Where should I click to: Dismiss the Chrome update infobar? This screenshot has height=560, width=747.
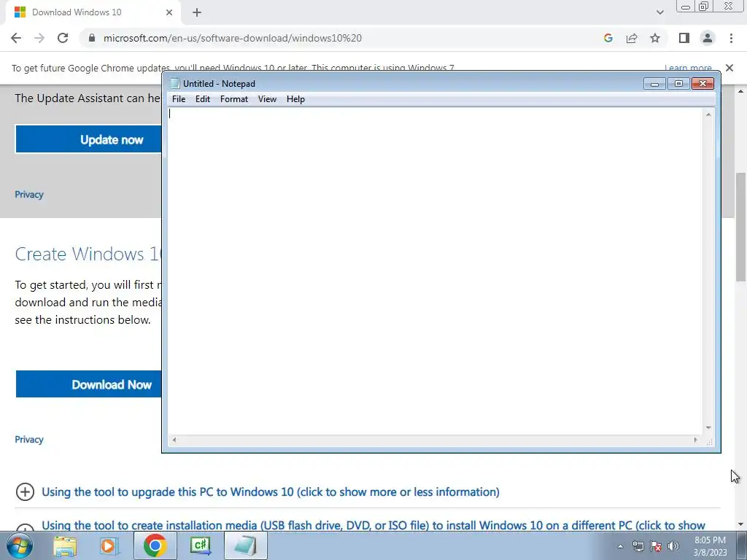[729, 68]
